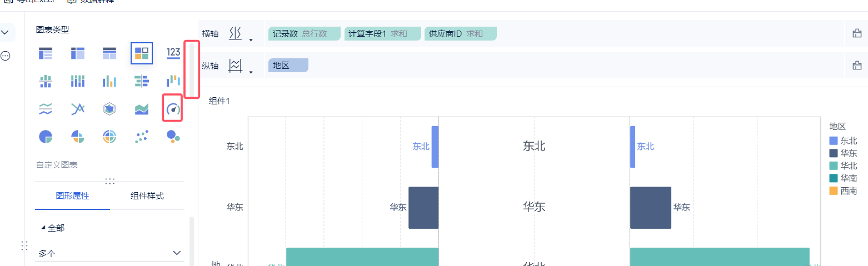Click the icon at right of 纵轴 row
The image size is (868, 266).
point(856,66)
